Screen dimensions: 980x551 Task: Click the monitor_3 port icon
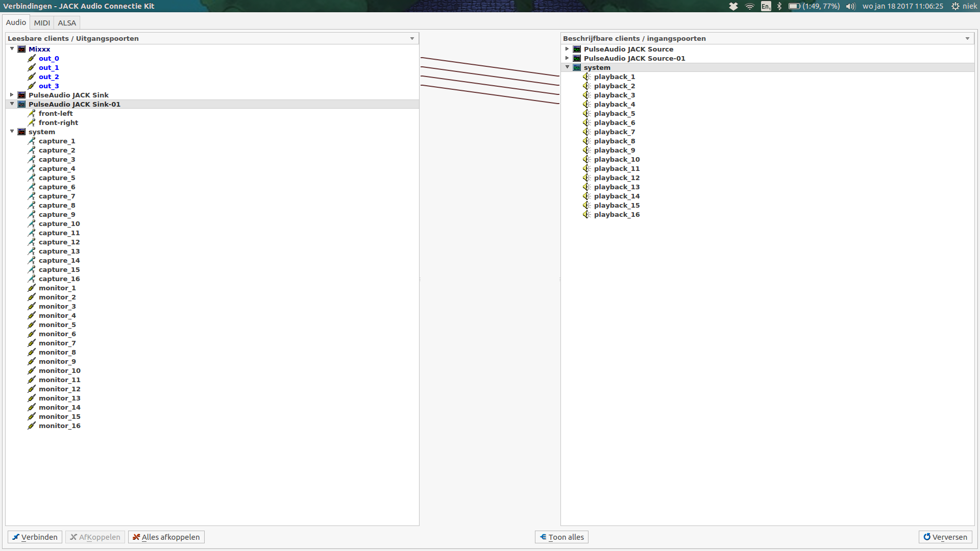(31, 306)
